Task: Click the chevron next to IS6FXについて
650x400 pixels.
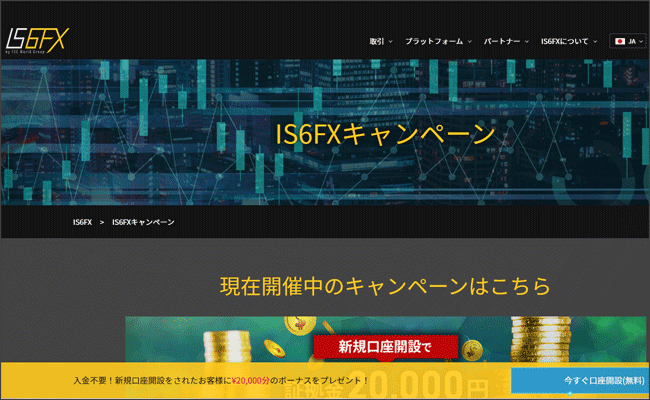Action: pyautogui.click(x=595, y=42)
